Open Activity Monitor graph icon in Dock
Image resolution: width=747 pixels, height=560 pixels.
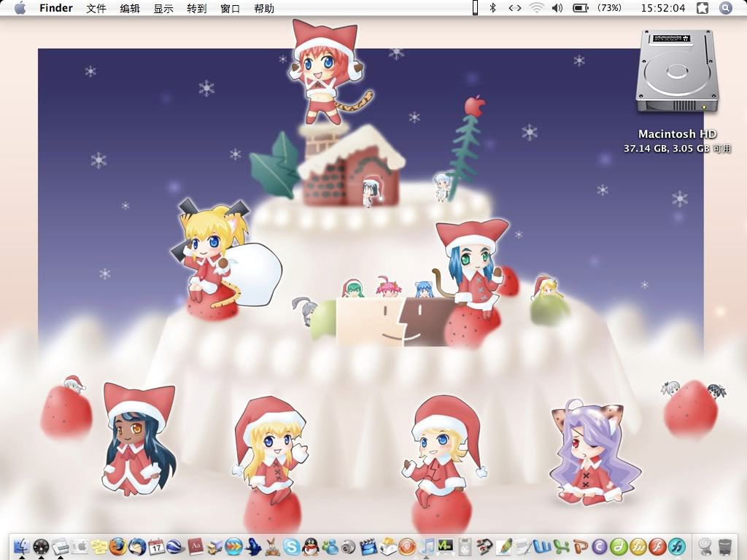click(445, 546)
